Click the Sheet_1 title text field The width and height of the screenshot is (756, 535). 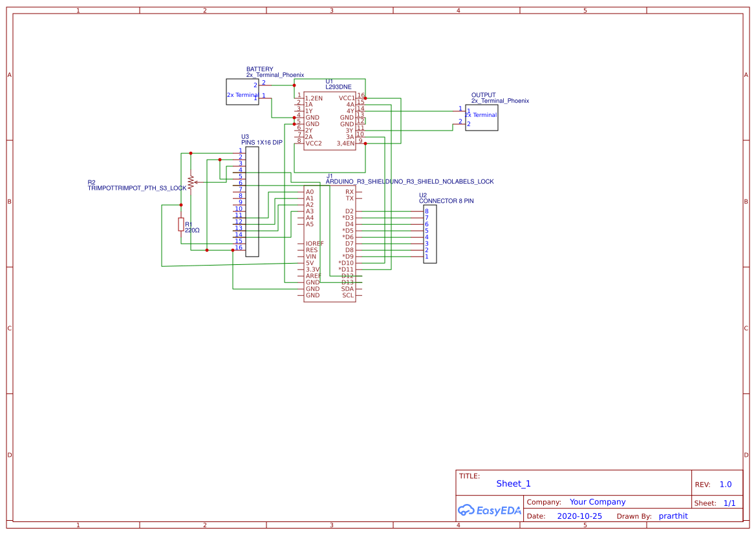point(512,483)
